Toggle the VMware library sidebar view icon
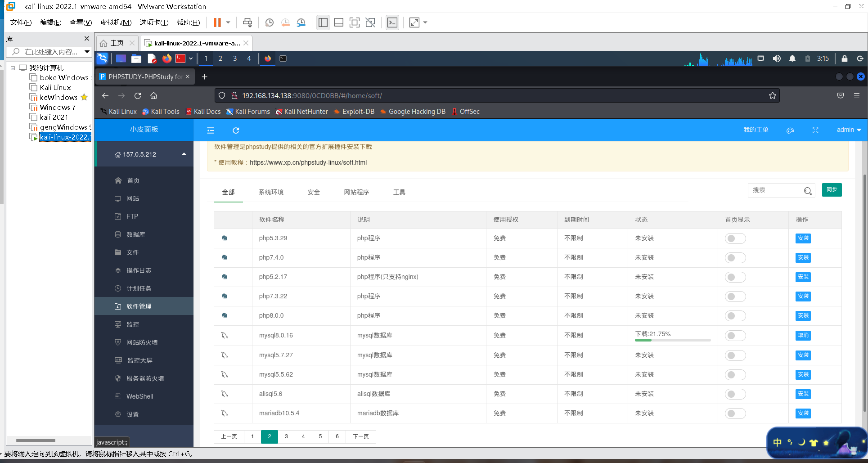 click(x=323, y=22)
